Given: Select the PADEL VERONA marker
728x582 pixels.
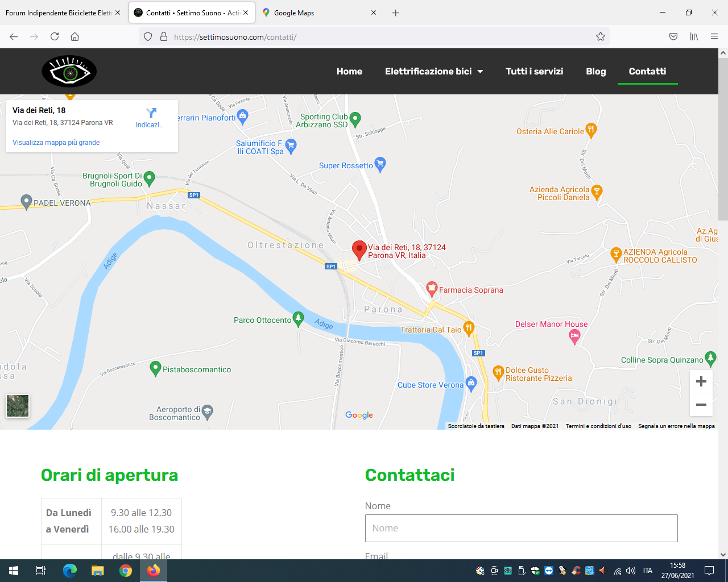Looking at the screenshot, I should point(26,201).
